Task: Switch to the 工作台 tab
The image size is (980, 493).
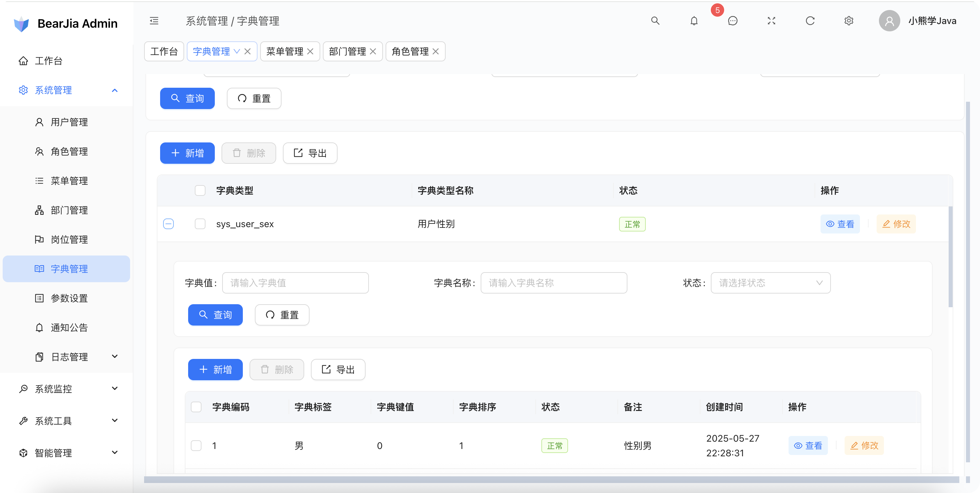Action: click(x=164, y=51)
